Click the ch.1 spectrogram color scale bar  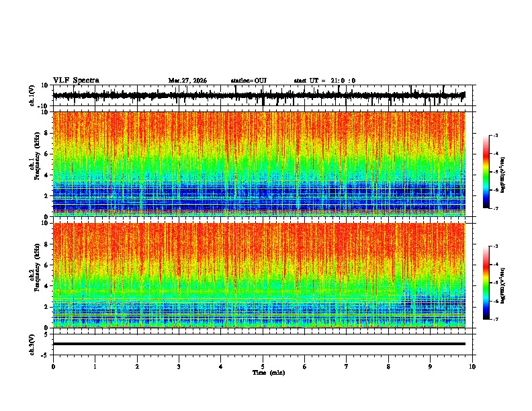point(486,172)
